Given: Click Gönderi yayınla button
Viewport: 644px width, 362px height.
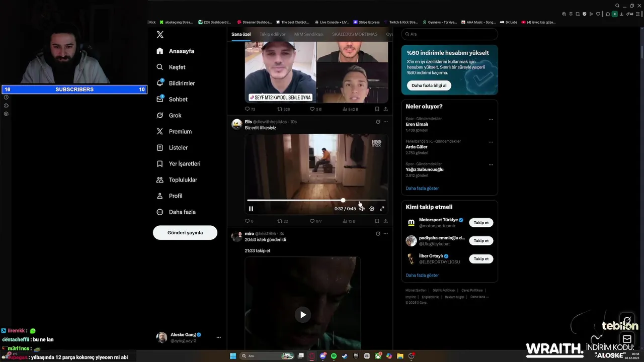Looking at the screenshot, I should [x=185, y=233].
